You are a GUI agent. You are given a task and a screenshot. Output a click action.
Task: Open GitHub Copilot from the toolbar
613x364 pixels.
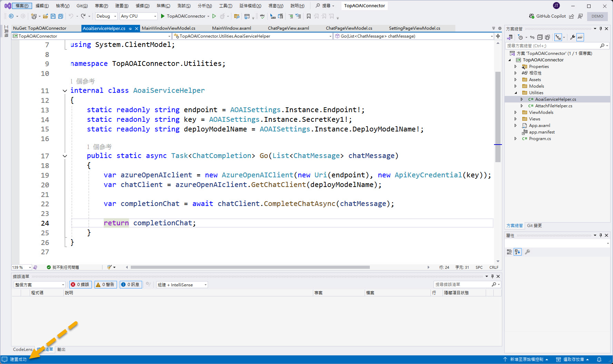[x=547, y=16]
